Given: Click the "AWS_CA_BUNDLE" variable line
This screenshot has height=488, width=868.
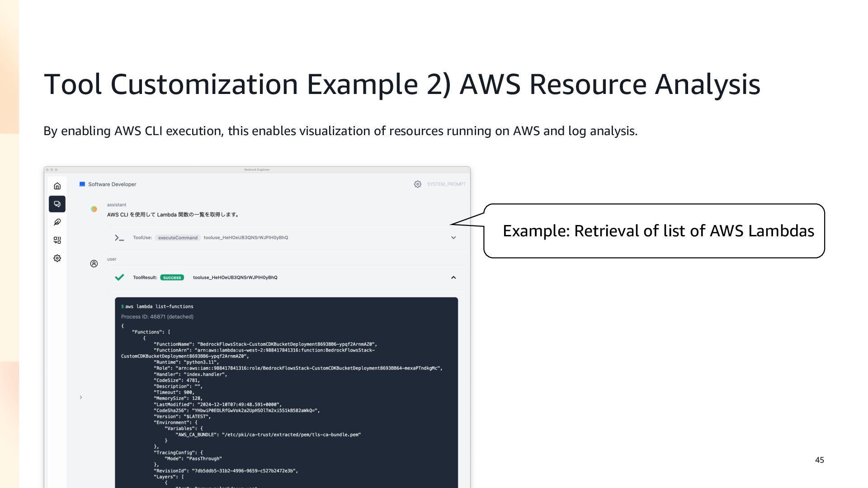Looking at the screenshot, I should 268,435.
